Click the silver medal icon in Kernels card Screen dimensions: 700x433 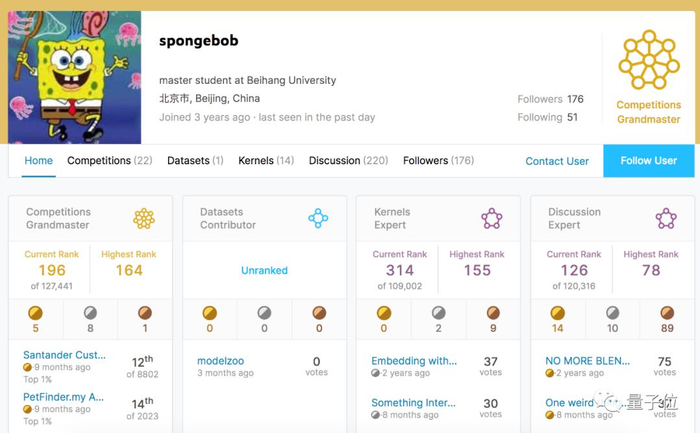point(438,313)
